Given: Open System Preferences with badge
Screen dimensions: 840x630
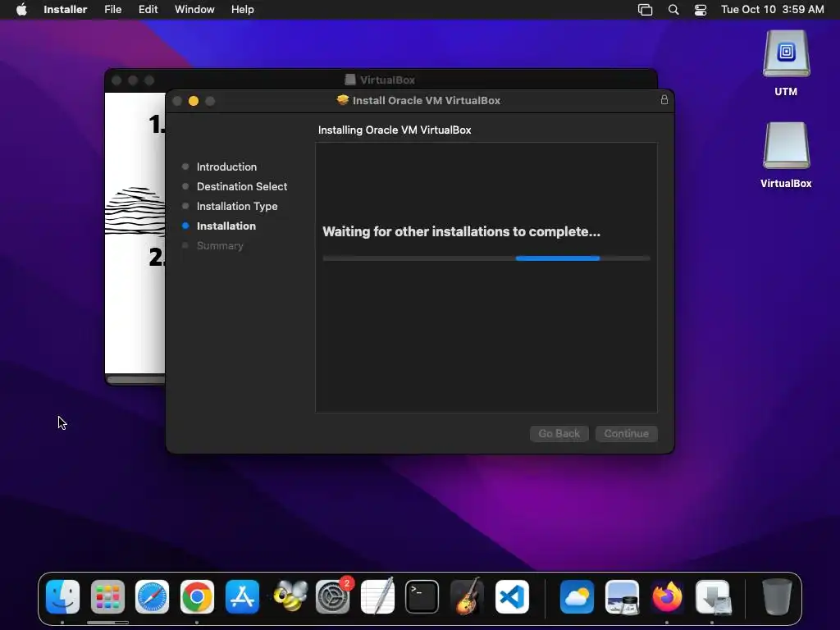Looking at the screenshot, I should click(x=333, y=597).
